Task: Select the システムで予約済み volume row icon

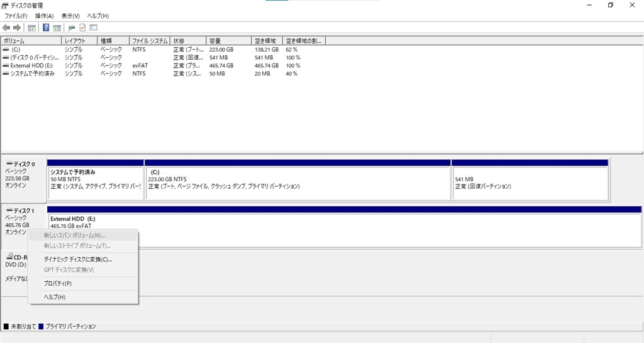Action: (x=6, y=74)
